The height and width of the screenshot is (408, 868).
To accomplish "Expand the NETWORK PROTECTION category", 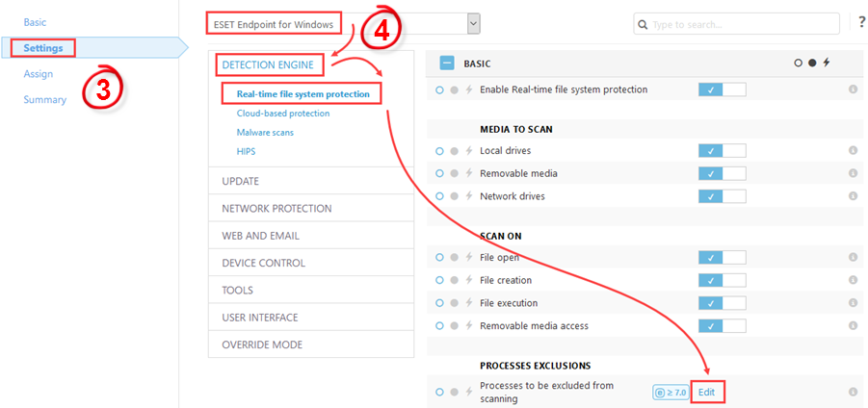I will 311,209.
